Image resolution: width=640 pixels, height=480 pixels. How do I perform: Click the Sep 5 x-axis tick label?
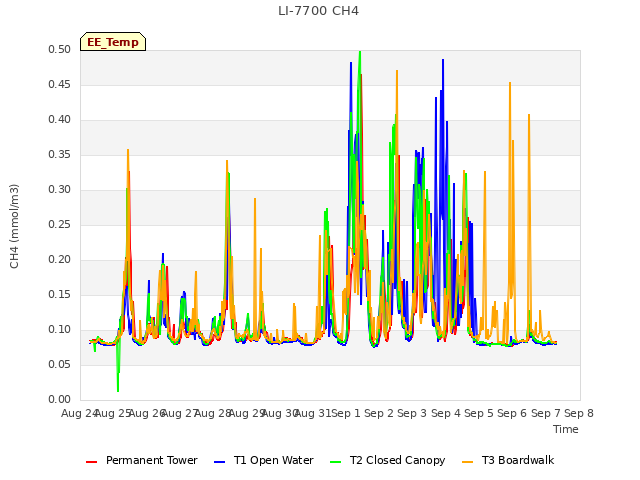point(479,413)
